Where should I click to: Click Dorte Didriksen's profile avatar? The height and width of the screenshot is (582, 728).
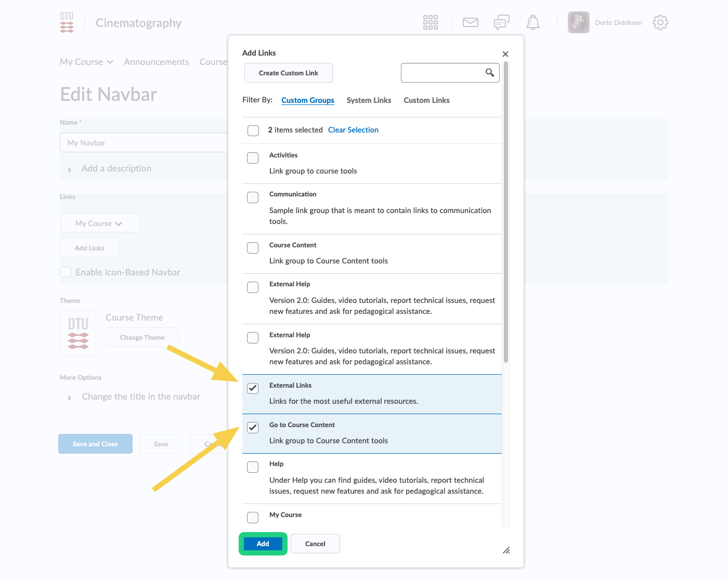pyautogui.click(x=578, y=22)
